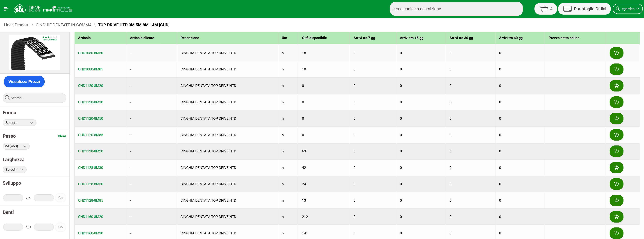
Task: Go to CINGHIE DENTATE IN GOMMA breadcrumb
Action: [x=63, y=25]
